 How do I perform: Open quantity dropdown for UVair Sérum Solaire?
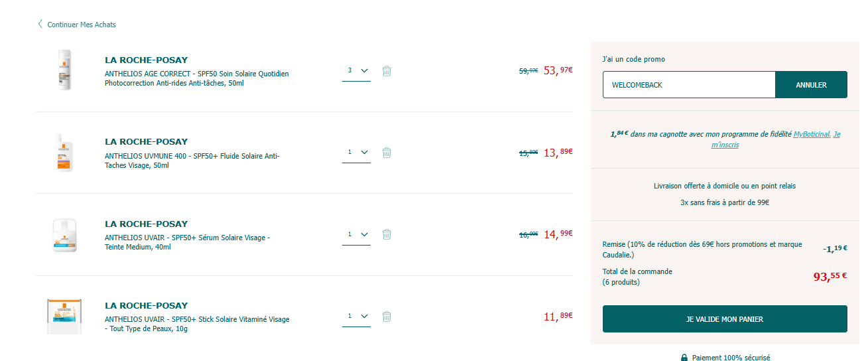click(x=356, y=234)
